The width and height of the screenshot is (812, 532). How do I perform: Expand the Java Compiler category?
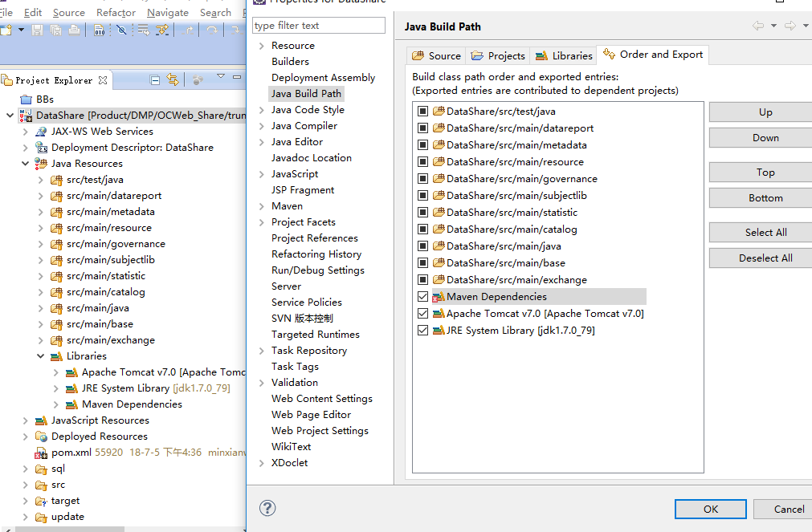(x=262, y=126)
